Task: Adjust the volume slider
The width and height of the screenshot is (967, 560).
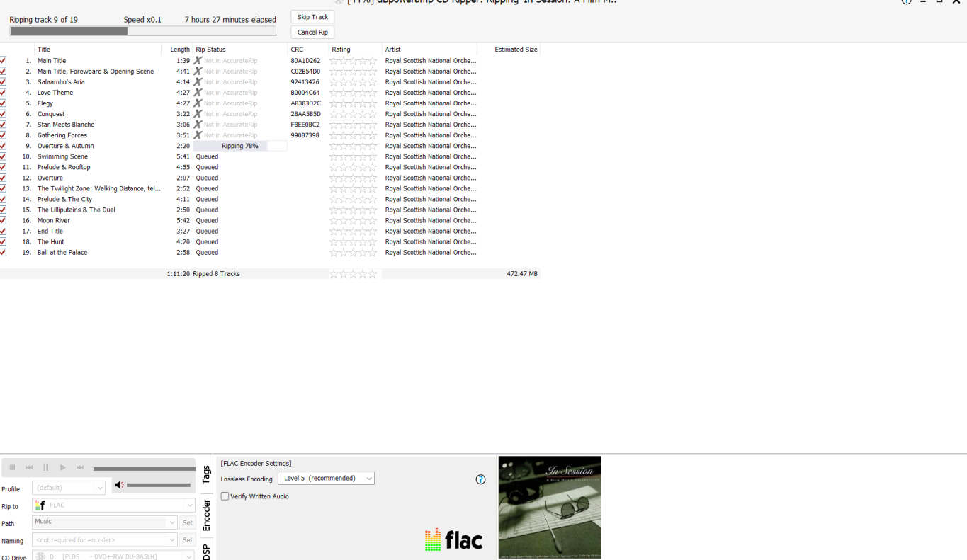Action: tap(159, 485)
